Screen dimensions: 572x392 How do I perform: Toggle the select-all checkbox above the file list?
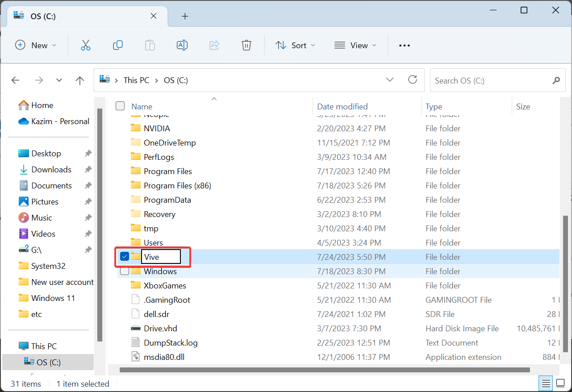pos(120,106)
